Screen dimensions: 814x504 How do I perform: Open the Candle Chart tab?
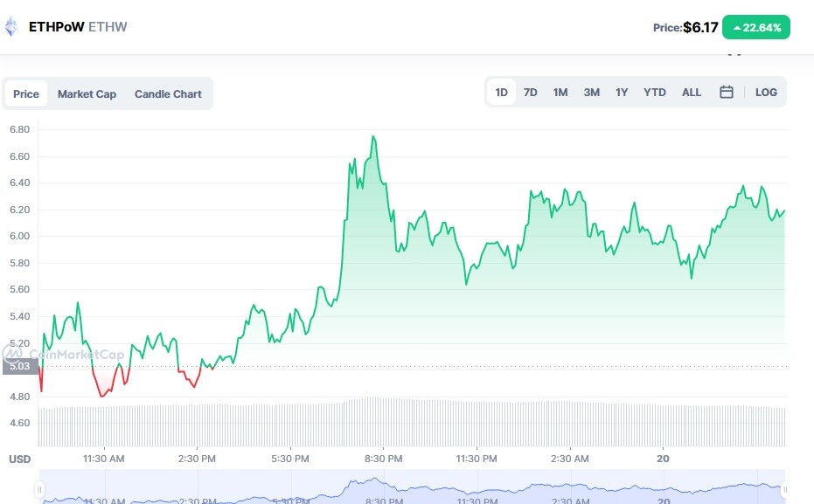pyautogui.click(x=168, y=93)
